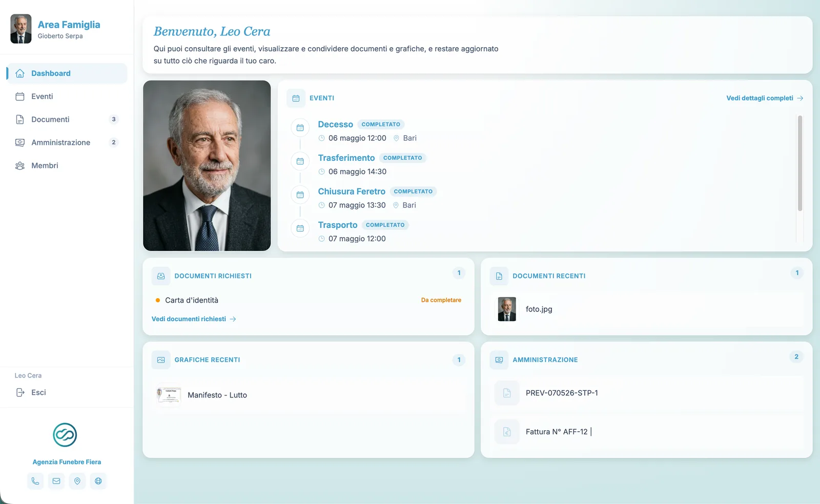This screenshot has height=504, width=820.
Task: Click the Amministrazione panel count badge
Action: [x=796, y=357]
